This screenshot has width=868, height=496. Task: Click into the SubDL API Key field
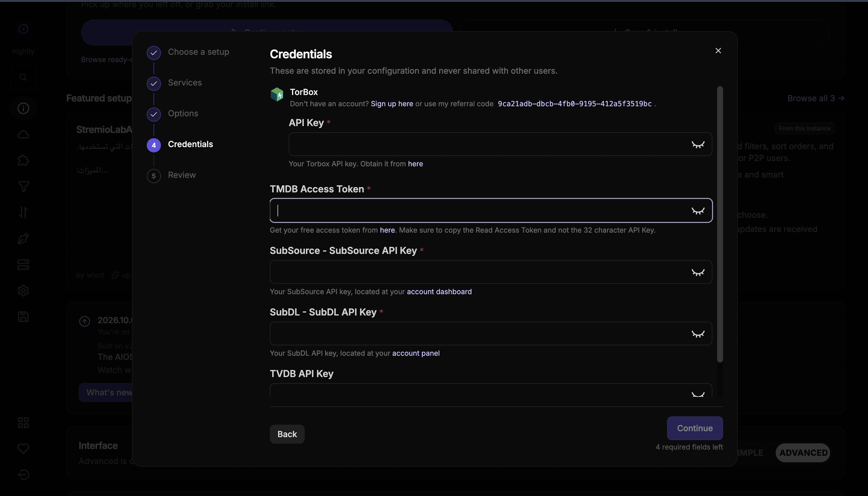click(491, 334)
